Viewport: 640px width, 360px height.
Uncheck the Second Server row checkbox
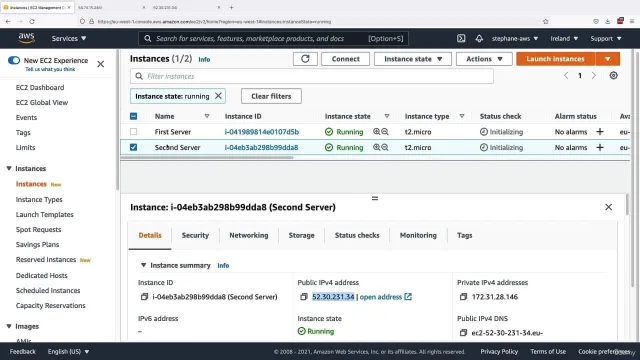[133, 147]
